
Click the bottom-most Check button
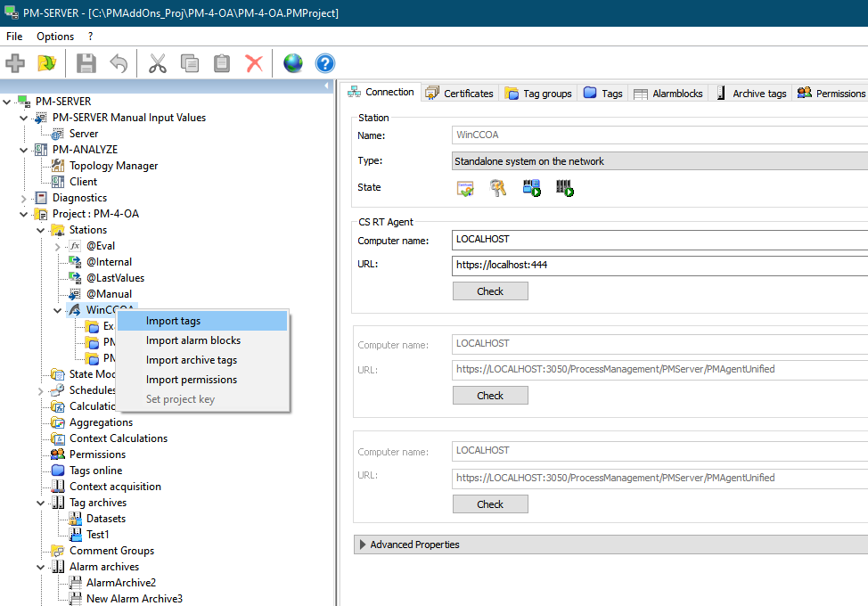coord(490,504)
